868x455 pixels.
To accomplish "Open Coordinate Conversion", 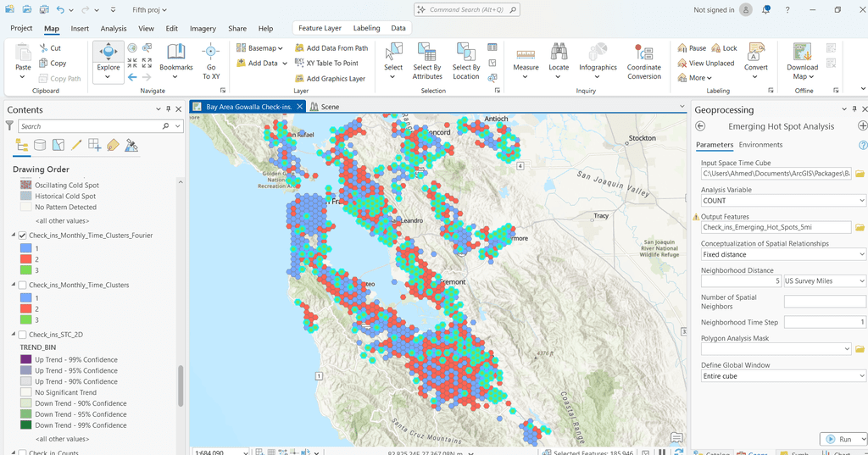I will [x=644, y=61].
